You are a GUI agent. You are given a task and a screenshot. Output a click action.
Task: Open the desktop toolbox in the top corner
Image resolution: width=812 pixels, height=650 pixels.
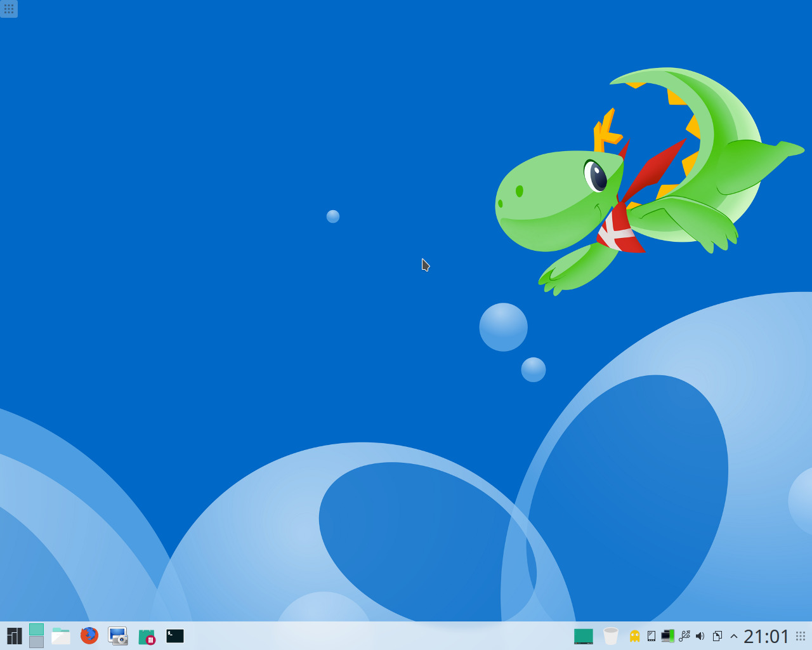9,9
